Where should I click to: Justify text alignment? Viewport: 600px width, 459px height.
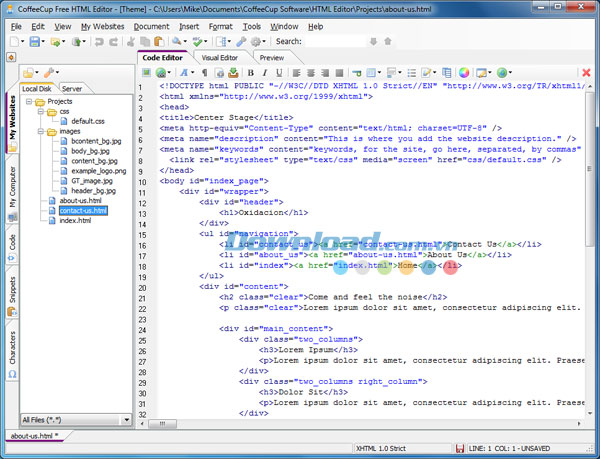339,73
